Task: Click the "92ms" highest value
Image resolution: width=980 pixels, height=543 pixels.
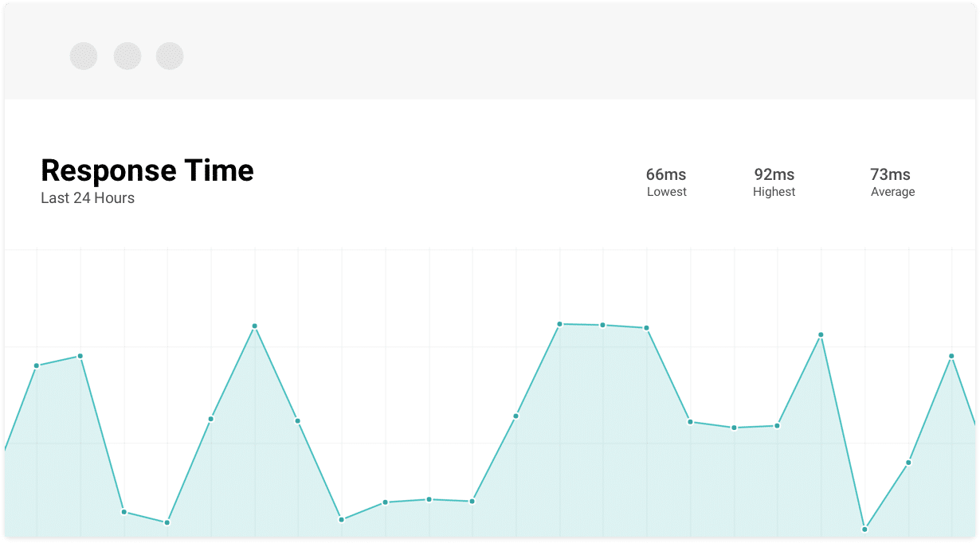Action: pos(774,174)
